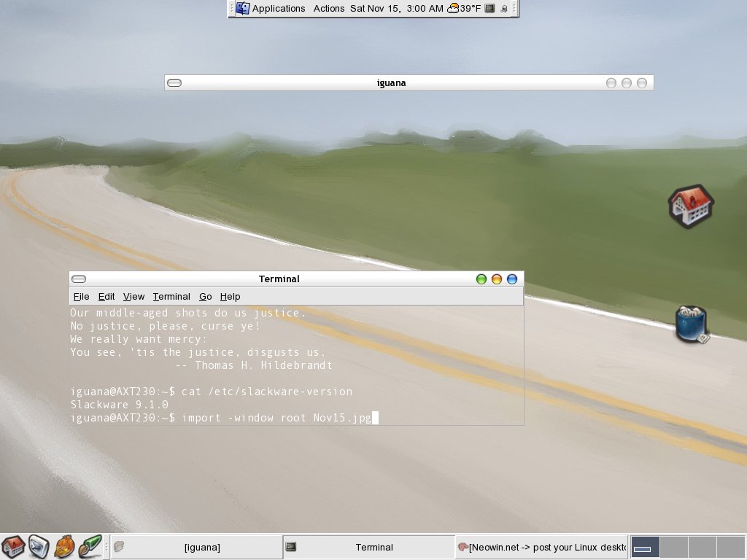Click the volume speaker icon in top panel

pyautogui.click(x=503, y=9)
